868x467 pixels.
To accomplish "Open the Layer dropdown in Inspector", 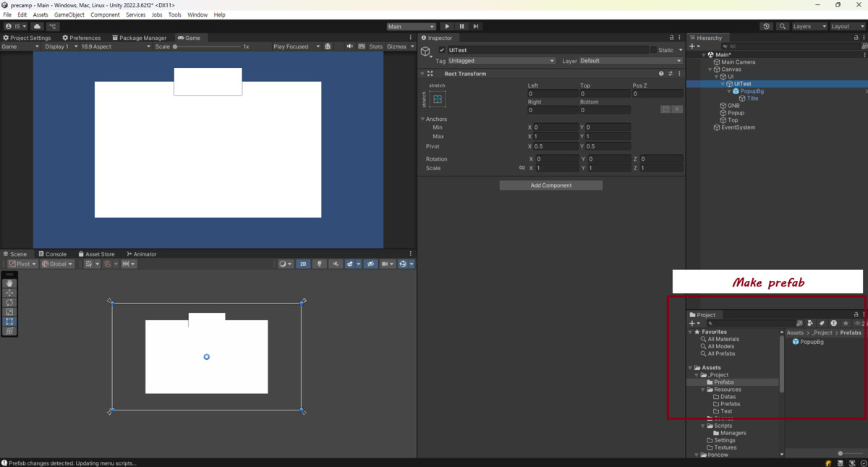I will (x=630, y=61).
